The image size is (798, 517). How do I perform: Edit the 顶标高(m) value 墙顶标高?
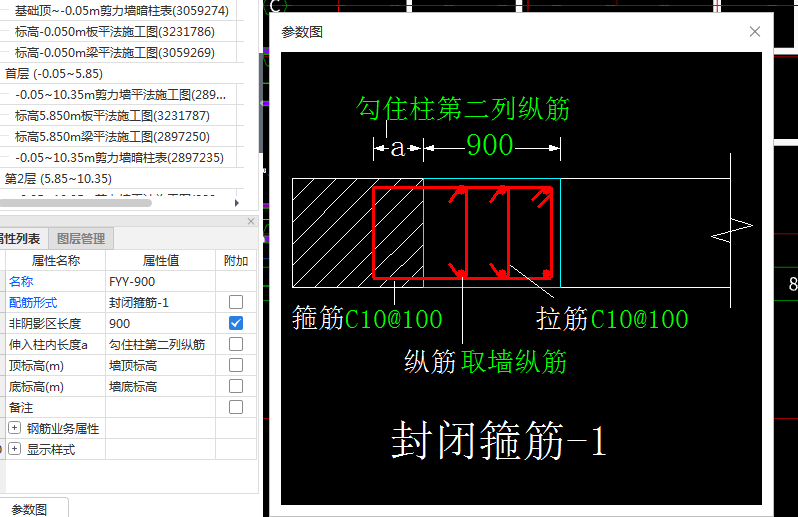coord(160,365)
